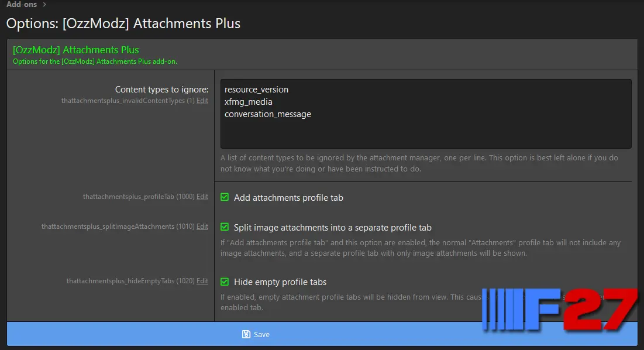
Task: Open the Add-ons breadcrumb link
Action: point(22,4)
